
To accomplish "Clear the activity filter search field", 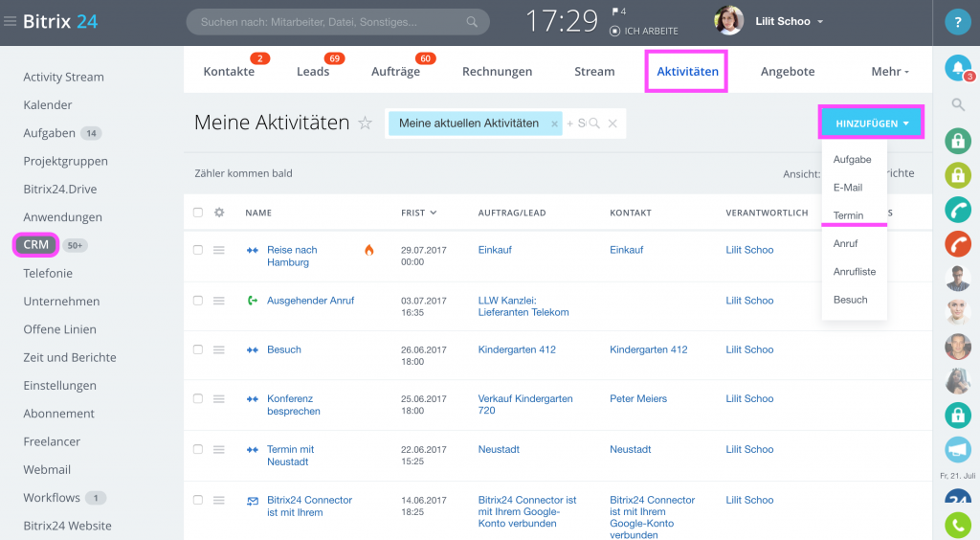I will [612, 124].
